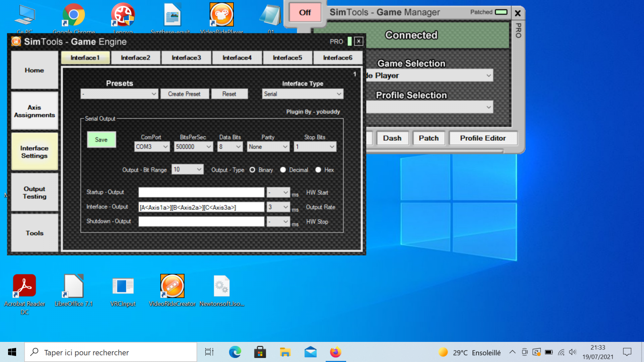Open volume control tray icon
The width and height of the screenshot is (644, 362).
(x=573, y=352)
